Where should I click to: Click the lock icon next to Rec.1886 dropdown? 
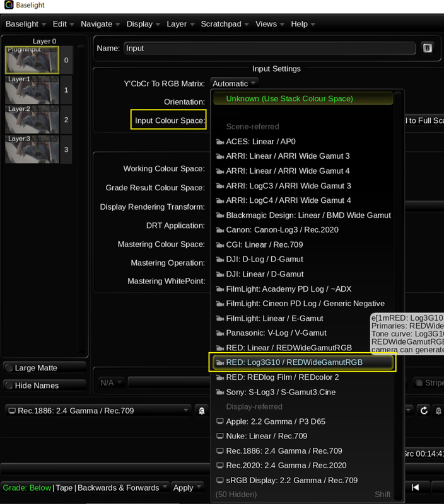click(202, 411)
